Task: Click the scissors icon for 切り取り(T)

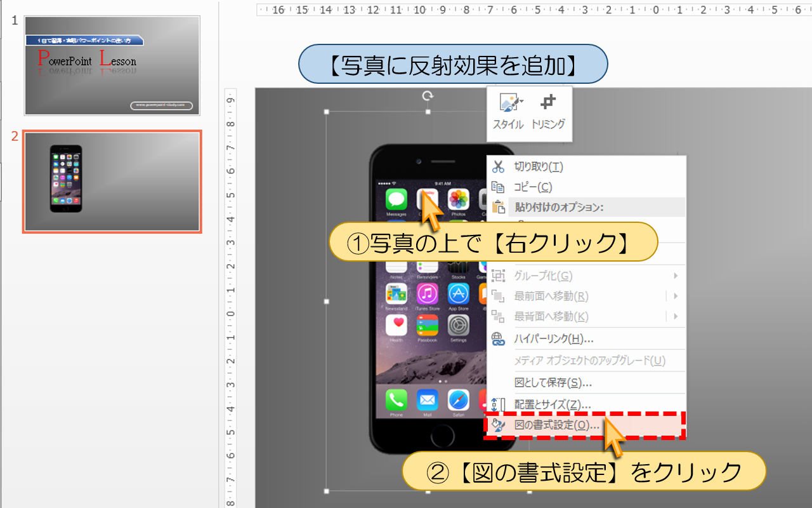Action: [499, 167]
